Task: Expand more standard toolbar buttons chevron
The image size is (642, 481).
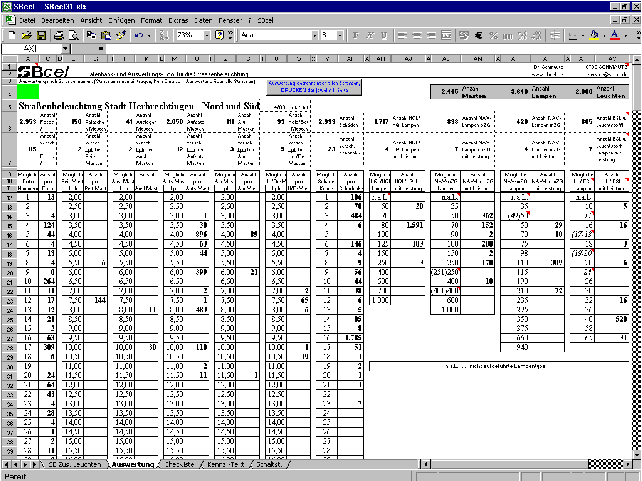Action: (231, 36)
